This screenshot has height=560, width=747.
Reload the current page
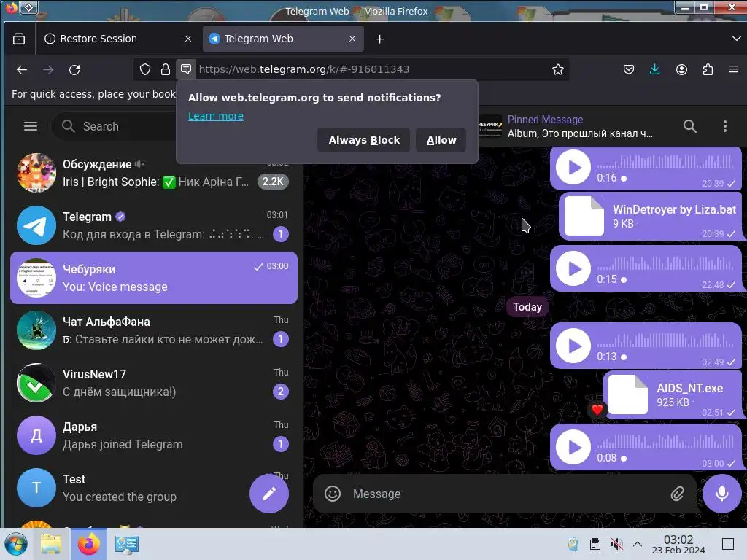tap(74, 69)
